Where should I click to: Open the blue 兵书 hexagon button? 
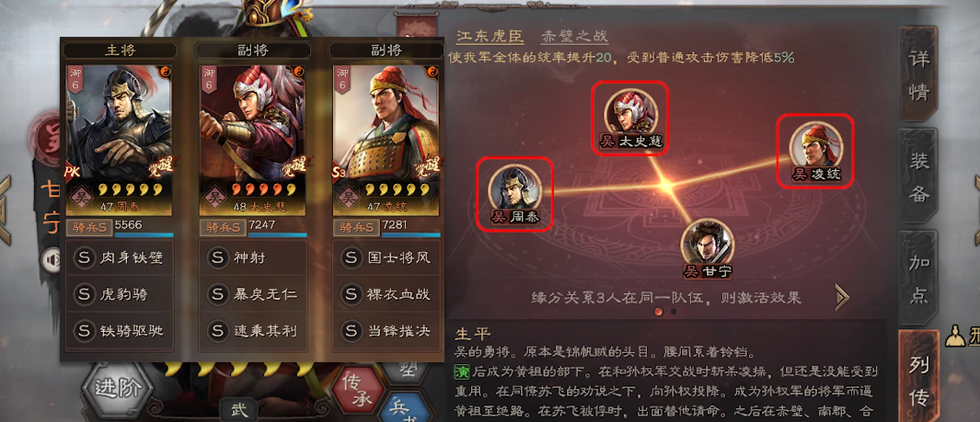tap(404, 406)
